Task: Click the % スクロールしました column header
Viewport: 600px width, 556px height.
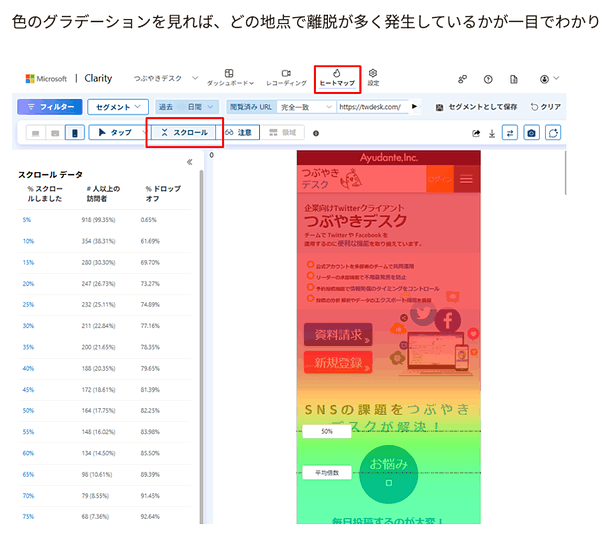Action: (x=45, y=194)
